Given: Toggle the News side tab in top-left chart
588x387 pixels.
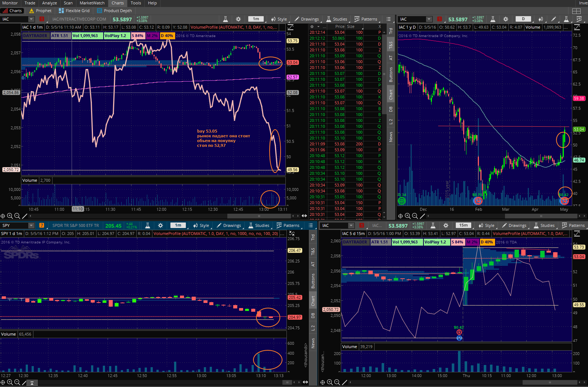Looking at the screenshot, I should (x=391, y=137).
